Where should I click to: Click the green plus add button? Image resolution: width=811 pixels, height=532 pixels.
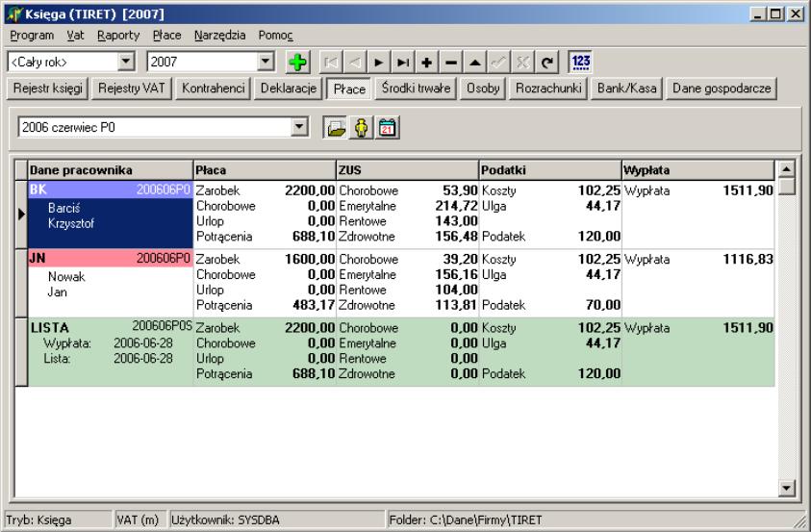(297, 63)
